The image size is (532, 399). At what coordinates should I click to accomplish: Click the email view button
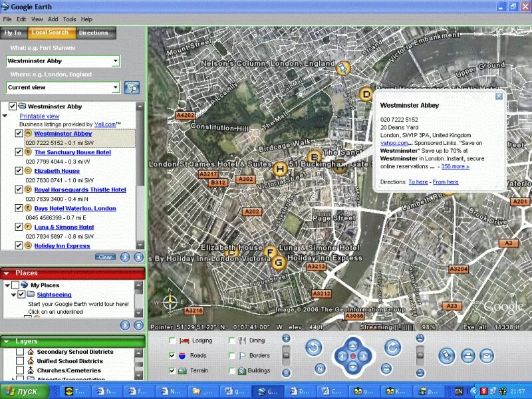[x=487, y=356]
